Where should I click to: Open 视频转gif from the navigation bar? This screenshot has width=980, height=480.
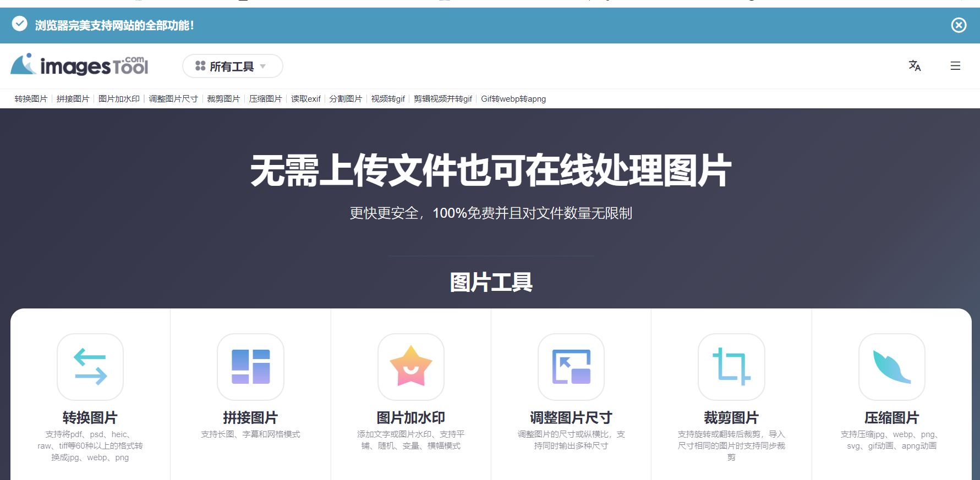coord(388,99)
